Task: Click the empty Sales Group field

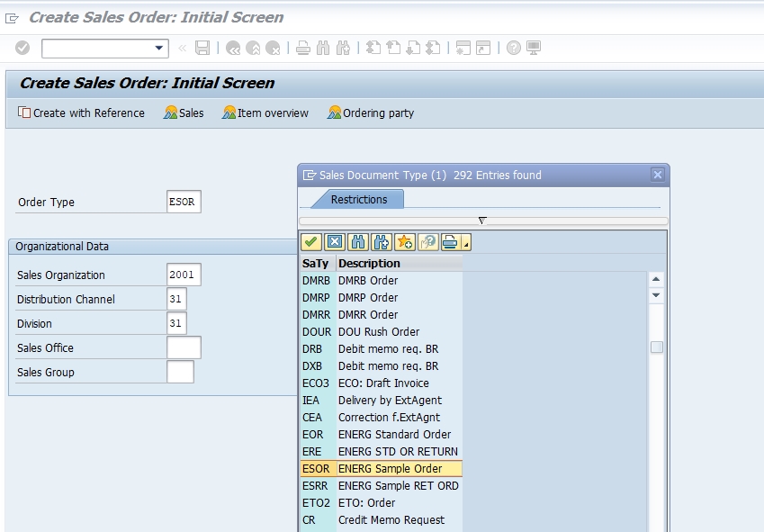Action: 180,372
